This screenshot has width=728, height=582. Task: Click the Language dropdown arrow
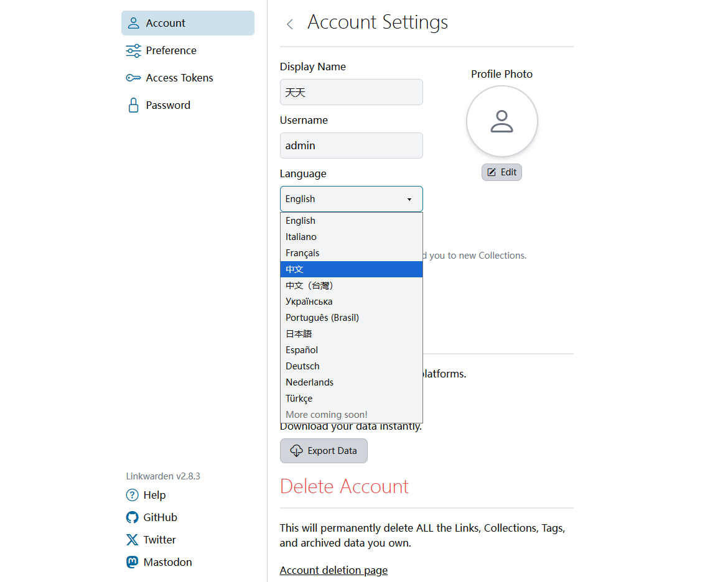pos(409,200)
